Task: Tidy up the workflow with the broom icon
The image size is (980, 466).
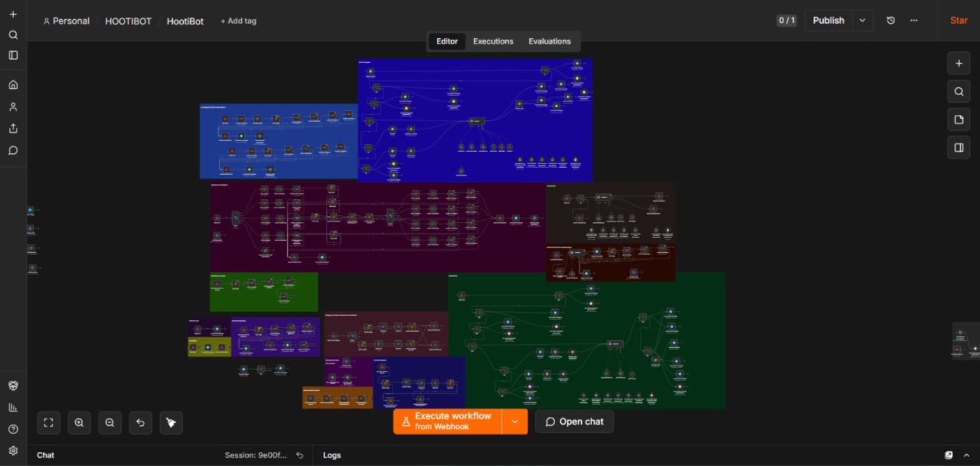Action: [171, 423]
